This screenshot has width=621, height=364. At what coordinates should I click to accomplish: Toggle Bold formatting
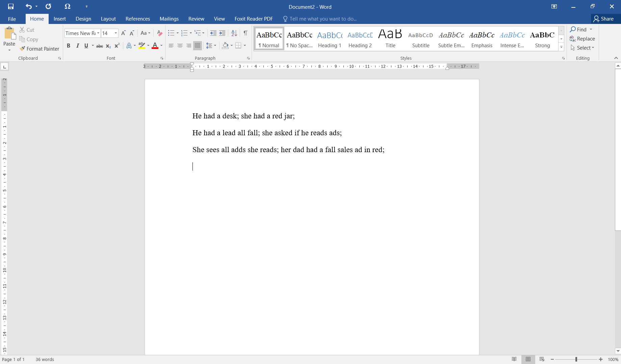69,46
